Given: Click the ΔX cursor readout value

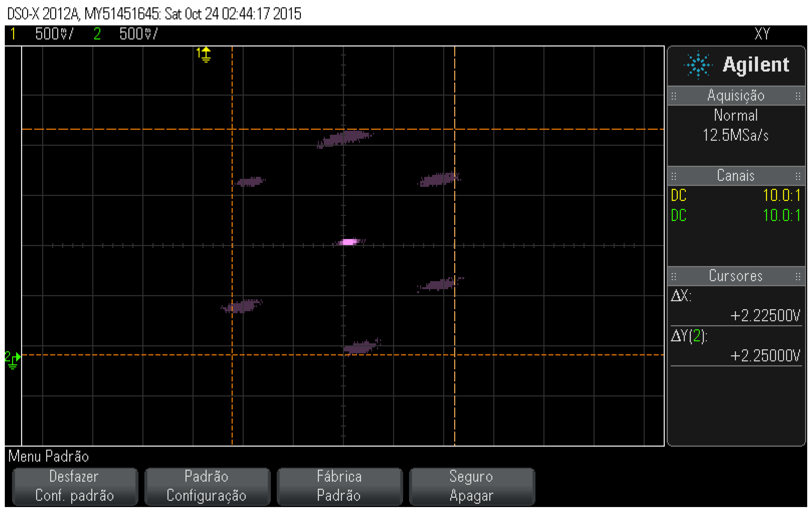Looking at the screenshot, I should click(x=765, y=316).
